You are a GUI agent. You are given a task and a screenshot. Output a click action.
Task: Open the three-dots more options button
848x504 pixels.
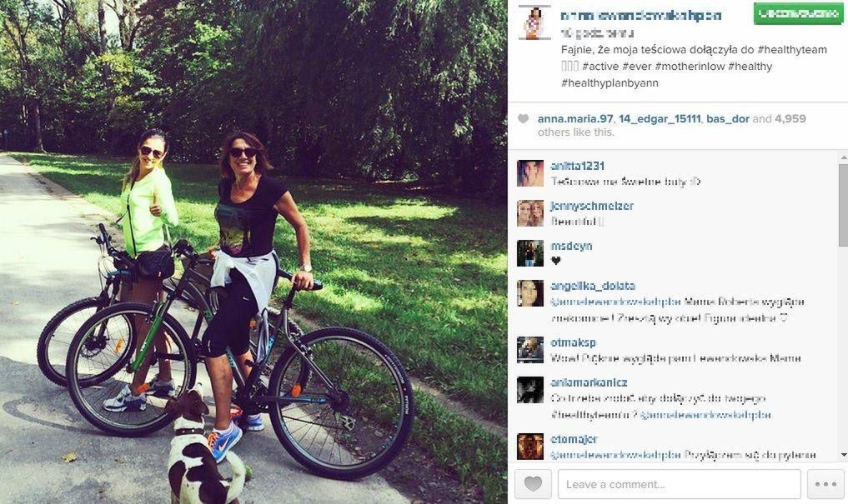point(825,484)
